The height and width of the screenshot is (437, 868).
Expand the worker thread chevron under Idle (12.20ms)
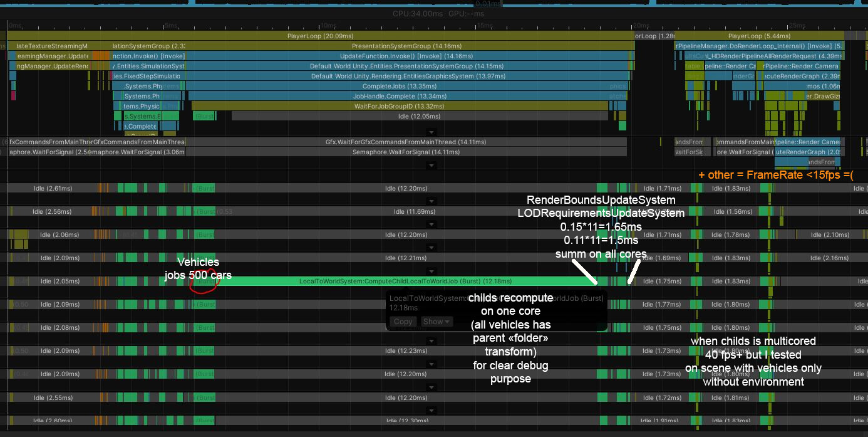coord(431,201)
